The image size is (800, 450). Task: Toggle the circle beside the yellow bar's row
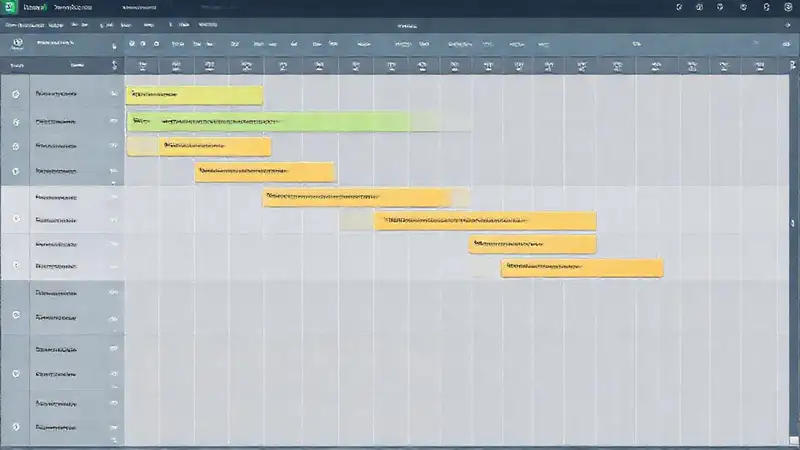(16, 94)
